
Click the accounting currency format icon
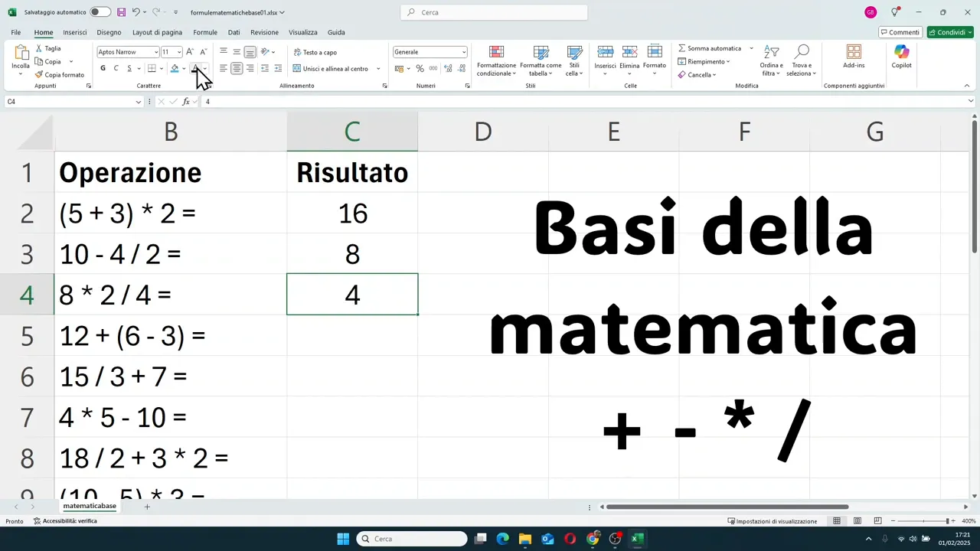[x=399, y=68]
